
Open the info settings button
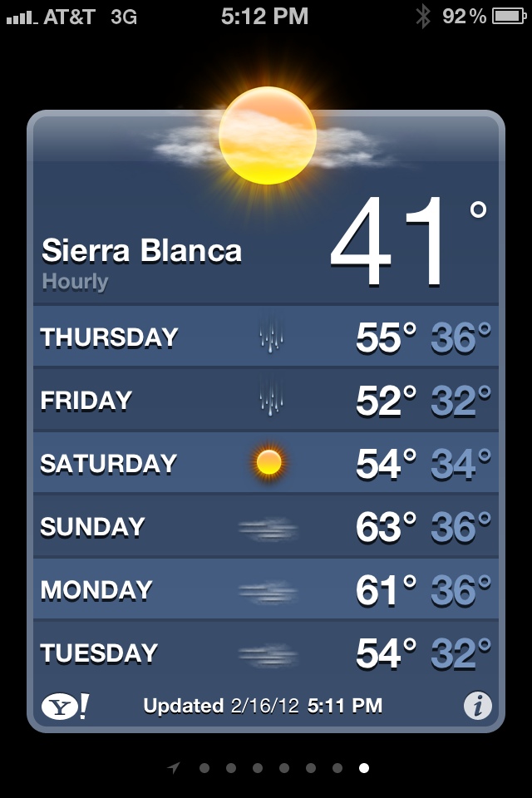pos(477,707)
